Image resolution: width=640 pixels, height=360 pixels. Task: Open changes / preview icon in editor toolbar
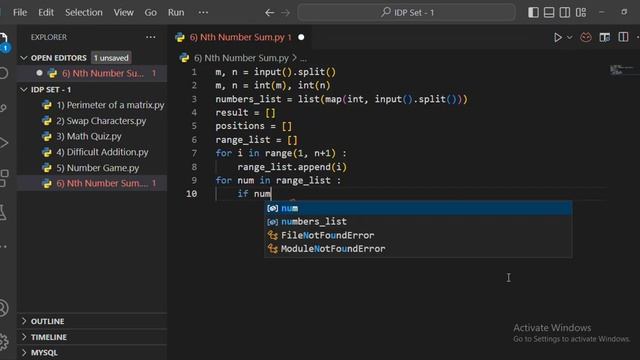[x=604, y=37]
